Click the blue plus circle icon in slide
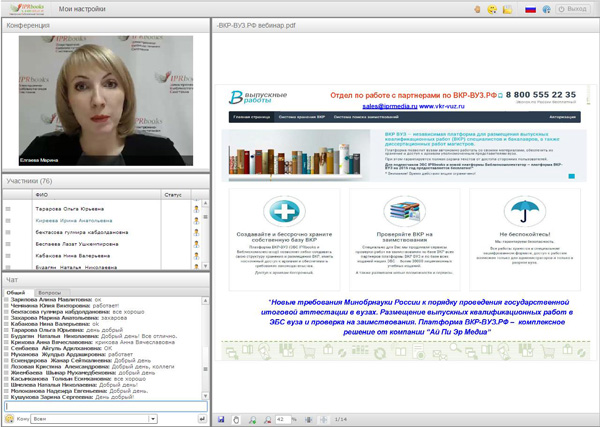Image resolution: width=600 pixels, height=427 pixels. tap(284, 211)
